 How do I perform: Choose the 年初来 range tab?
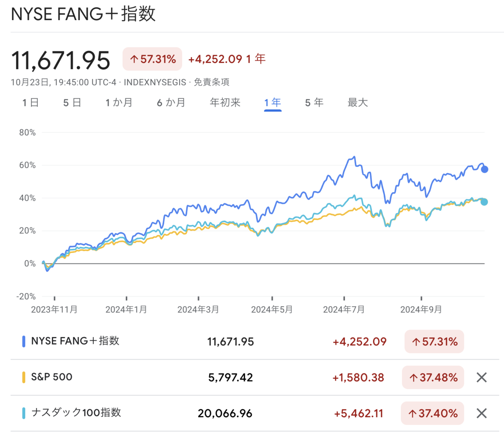(x=225, y=103)
